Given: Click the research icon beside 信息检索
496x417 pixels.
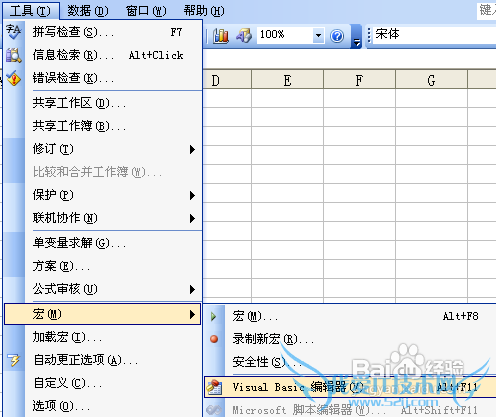Looking at the screenshot, I should (x=14, y=55).
